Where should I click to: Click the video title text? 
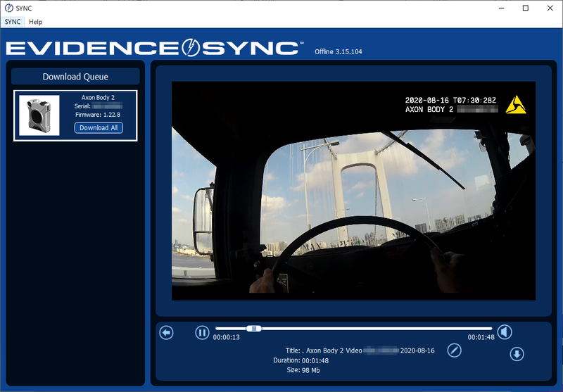pos(359,350)
